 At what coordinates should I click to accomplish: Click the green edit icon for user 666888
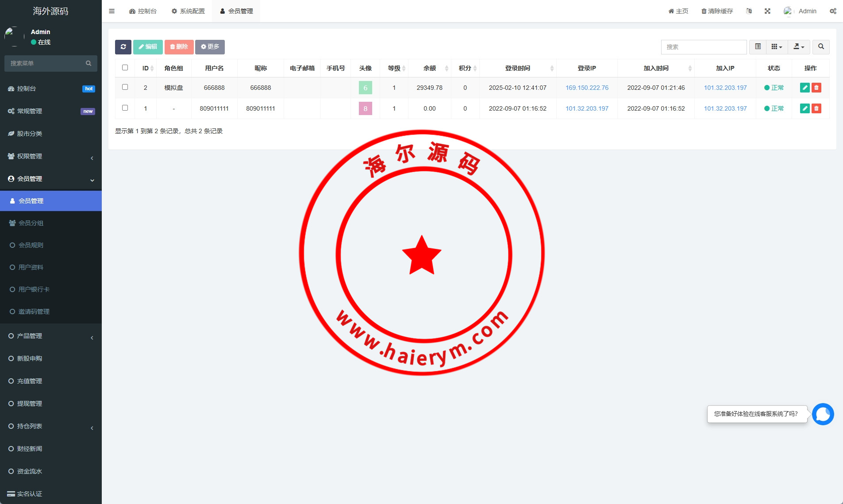point(805,88)
